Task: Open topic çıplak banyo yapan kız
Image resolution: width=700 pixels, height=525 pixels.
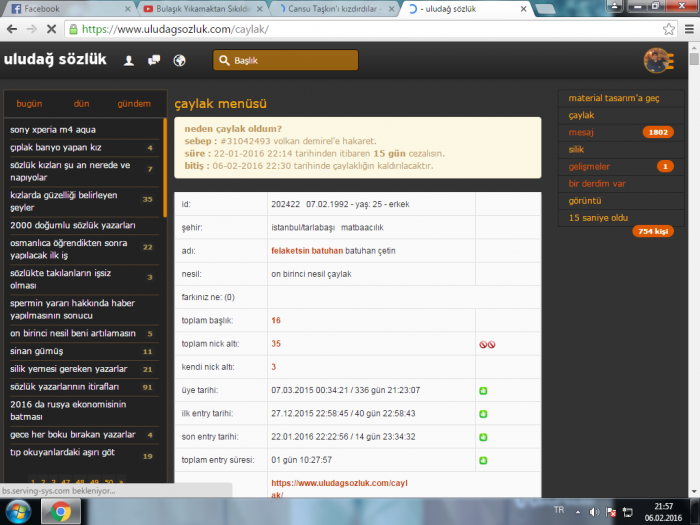Action: pos(56,148)
